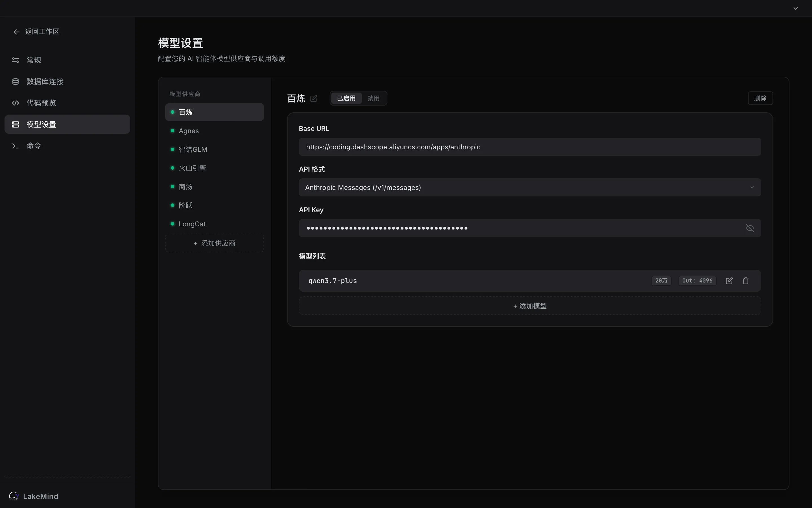This screenshot has width=812, height=508.
Task: Click the 删除 button for the provider
Action: pyautogui.click(x=760, y=98)
